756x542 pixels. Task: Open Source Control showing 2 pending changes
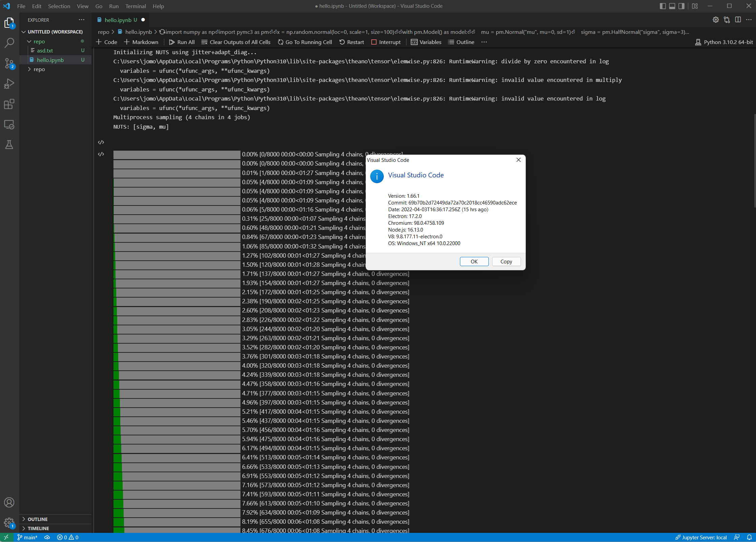(x=9, y=64)
